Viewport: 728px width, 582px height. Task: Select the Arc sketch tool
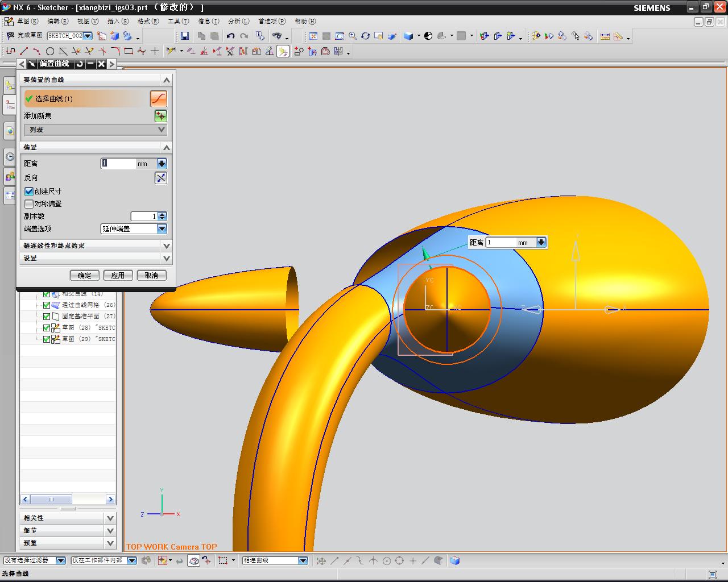coord(37,51)
